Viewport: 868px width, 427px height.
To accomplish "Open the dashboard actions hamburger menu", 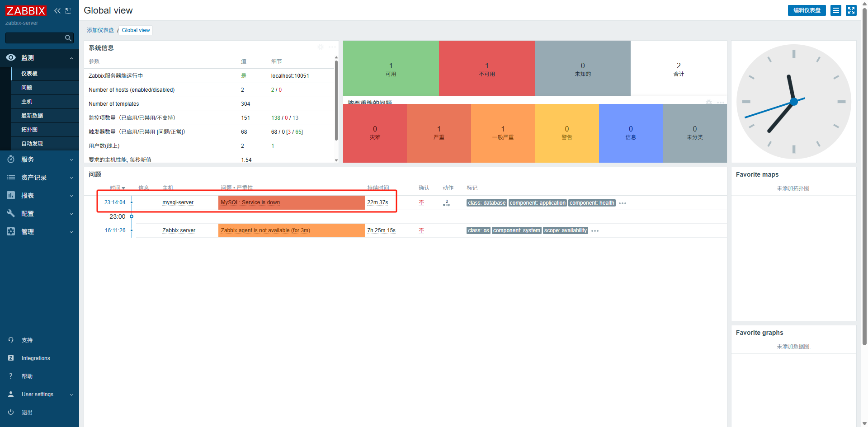I will click(836, 10).
